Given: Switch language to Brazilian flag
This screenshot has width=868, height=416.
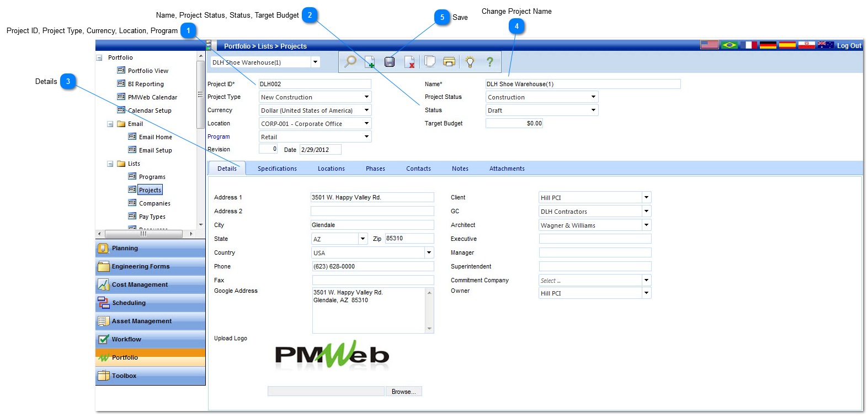Looking at the screenshot, I should coord(729,45).
